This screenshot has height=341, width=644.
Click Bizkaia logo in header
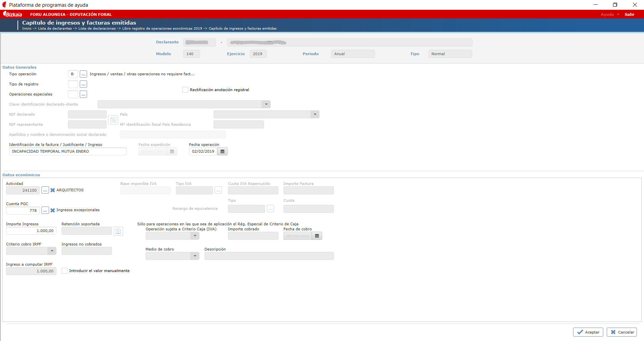(13, 14)
